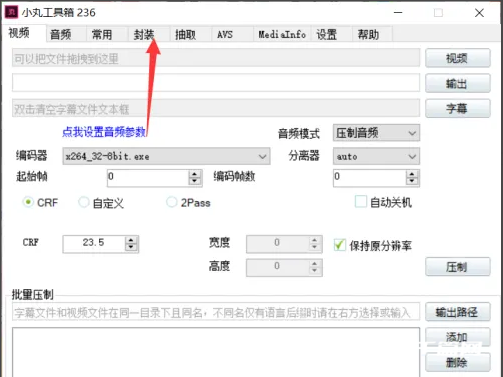Open the MediaInfo tab
The height and width of the screenshot is (377, 503).
coord(282,34)
